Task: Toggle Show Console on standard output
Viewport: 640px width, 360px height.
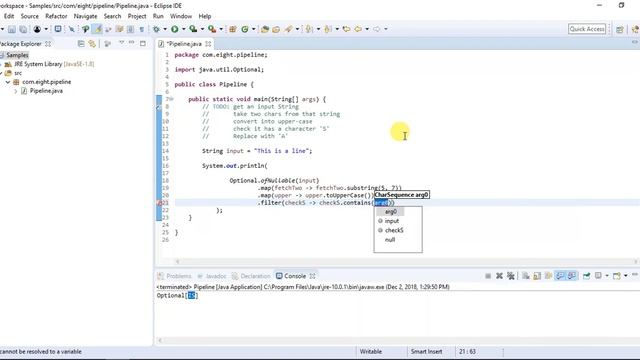Action: tap(560, 276)
